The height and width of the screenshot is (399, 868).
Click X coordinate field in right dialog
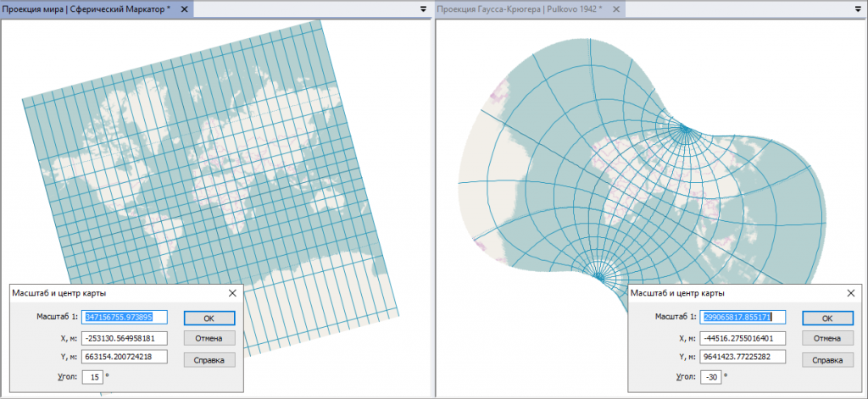743,338
